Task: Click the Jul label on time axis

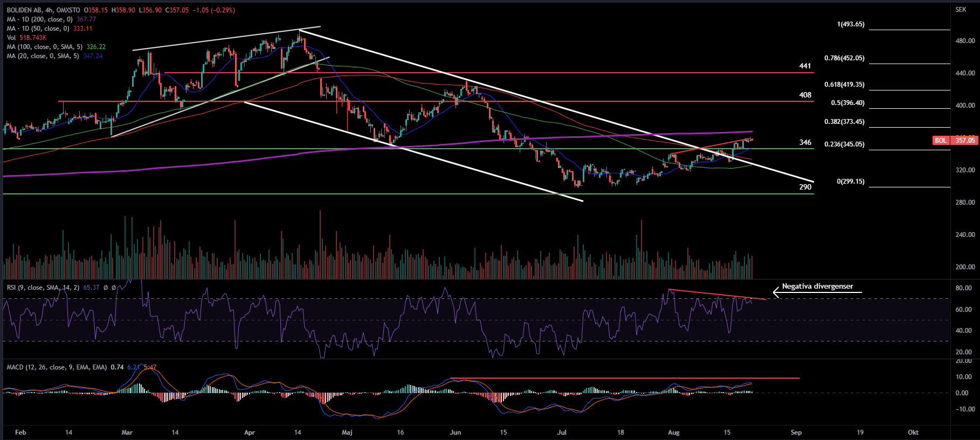Action: point(562,432)
